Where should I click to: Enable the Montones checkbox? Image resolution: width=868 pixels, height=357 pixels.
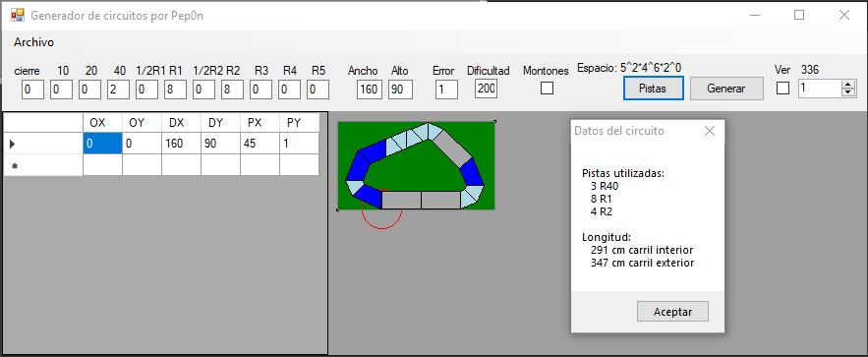point(547,88)
